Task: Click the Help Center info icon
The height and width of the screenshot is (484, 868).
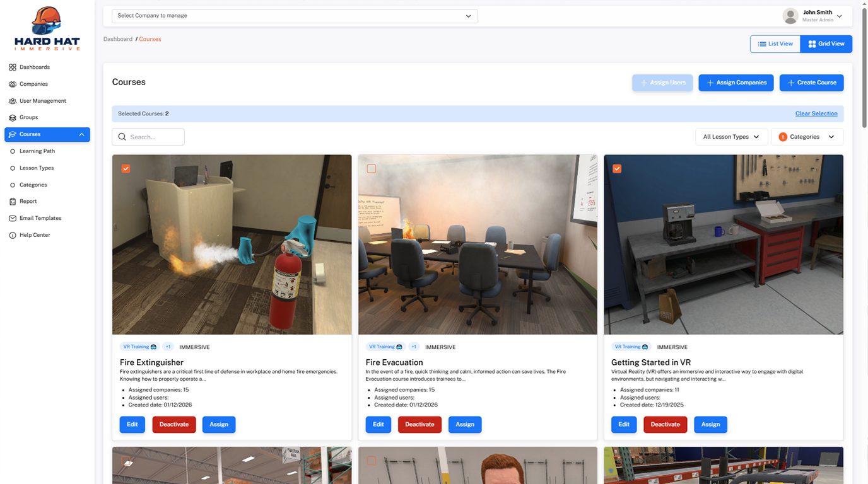Action: [x=13, y=235]
